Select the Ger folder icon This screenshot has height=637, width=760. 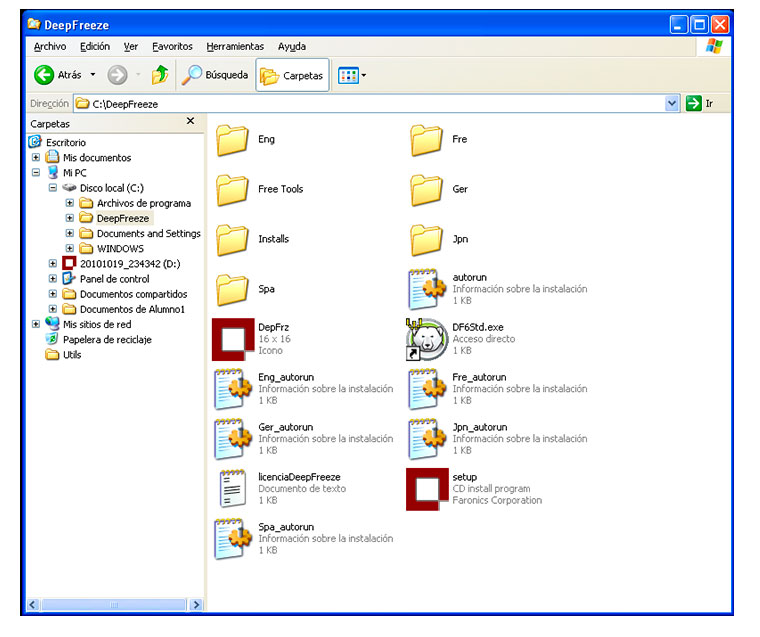426,190
